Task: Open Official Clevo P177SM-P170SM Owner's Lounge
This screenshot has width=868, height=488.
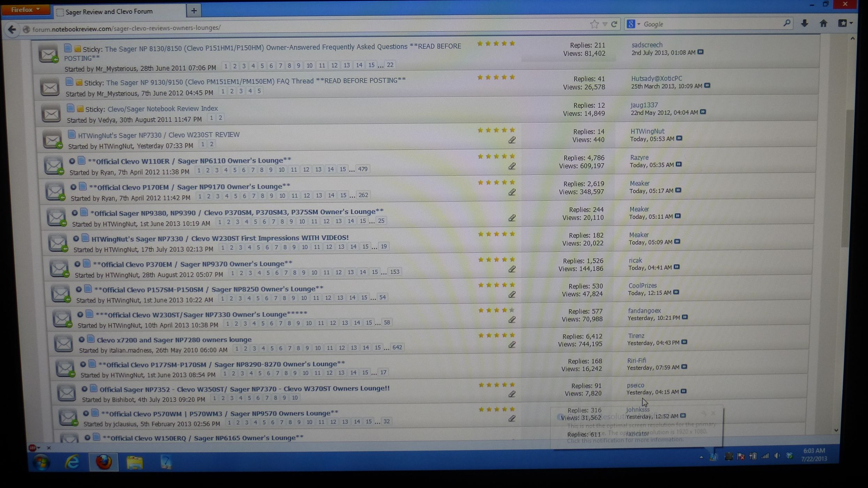Action: (222, 364)
